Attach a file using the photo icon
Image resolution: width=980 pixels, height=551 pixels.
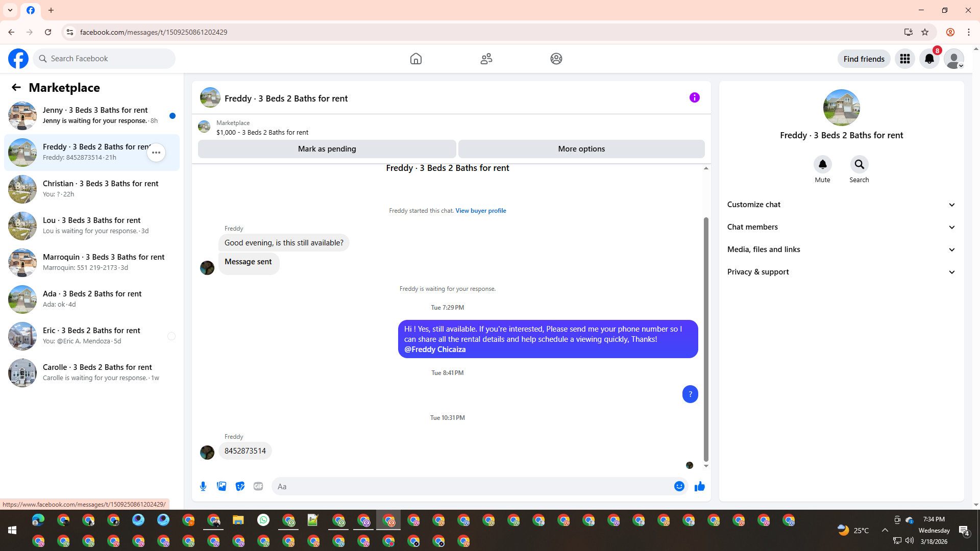point(222,486)
